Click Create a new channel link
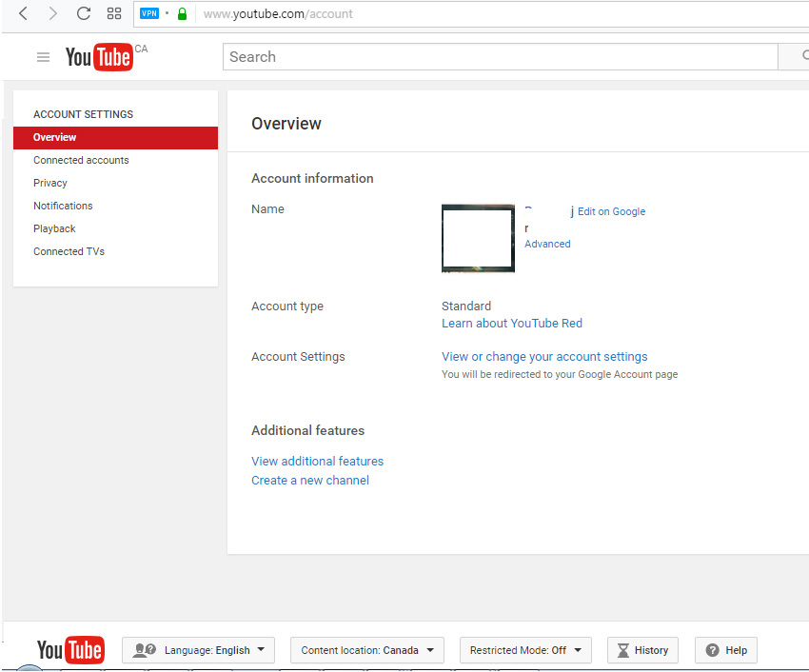Viewport: 809px width, 672px height. point(310,480)
